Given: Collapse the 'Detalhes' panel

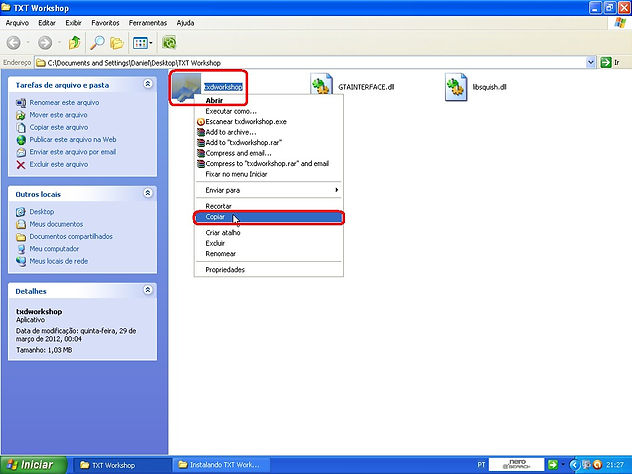Looking at the screenshot, I should tap(148, 290).
